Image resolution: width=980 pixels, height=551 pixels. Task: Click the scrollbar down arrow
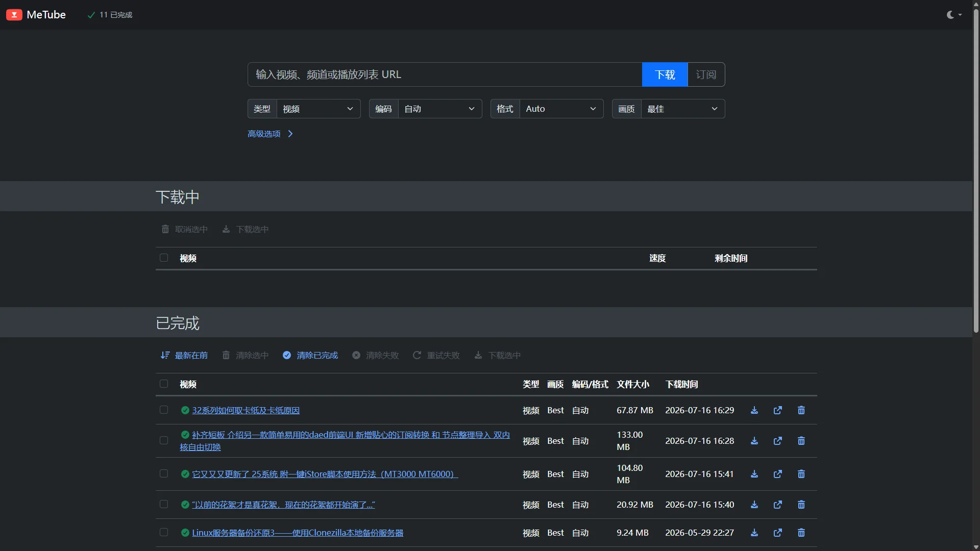pos(976,547)
